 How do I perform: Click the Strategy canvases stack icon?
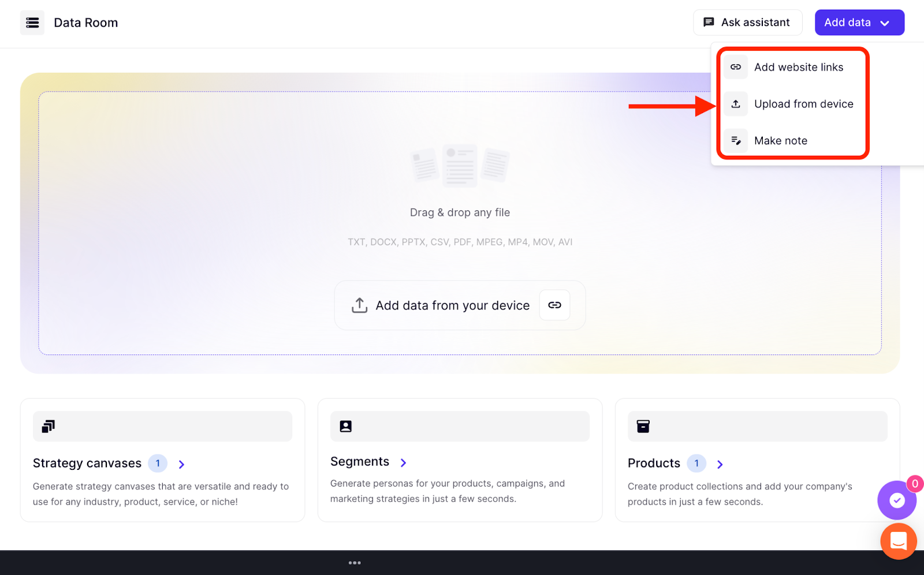[49, 427]
